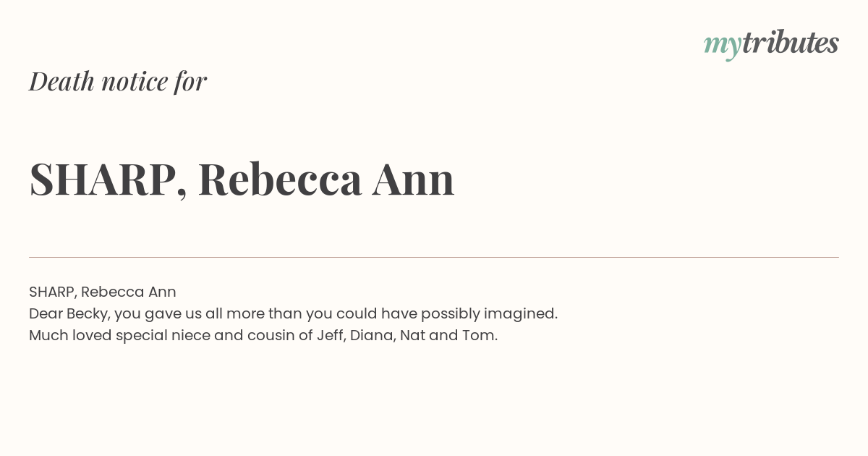Click the name "Diana" in the notice
Image resolution: width=868 pixels, height=456 pixels.
click(371, 336)
